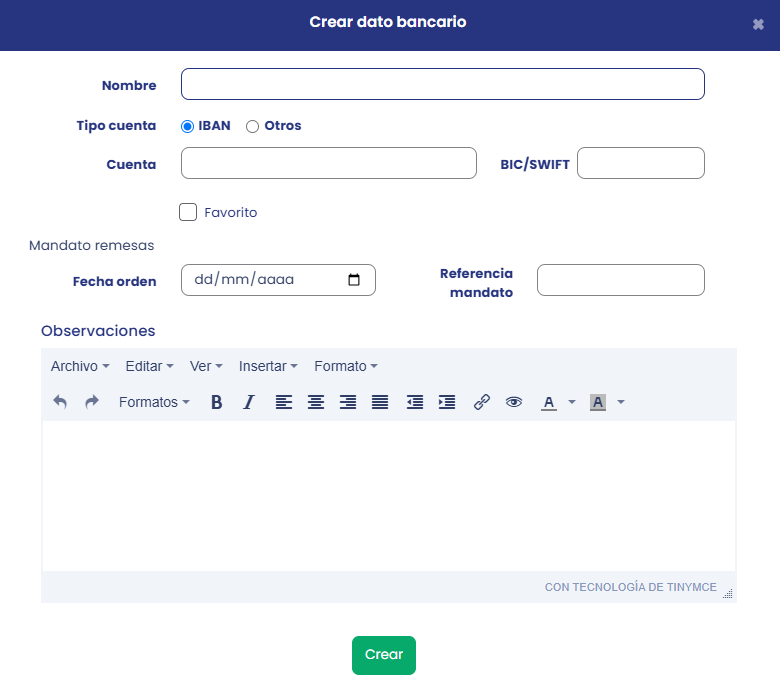Undo the last editor action
Viewport: 780px width, 690px height.
pyautogui.click(x=60, y=402)
